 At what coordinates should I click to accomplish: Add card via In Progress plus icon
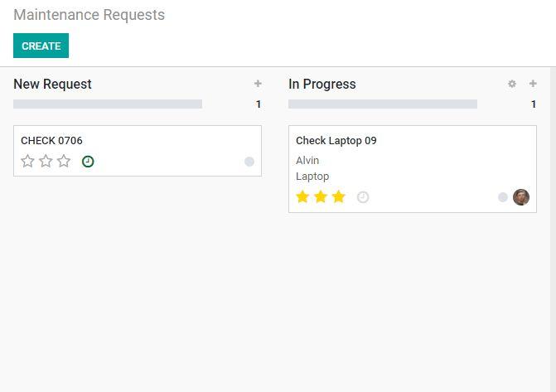[x=533, y=84]
